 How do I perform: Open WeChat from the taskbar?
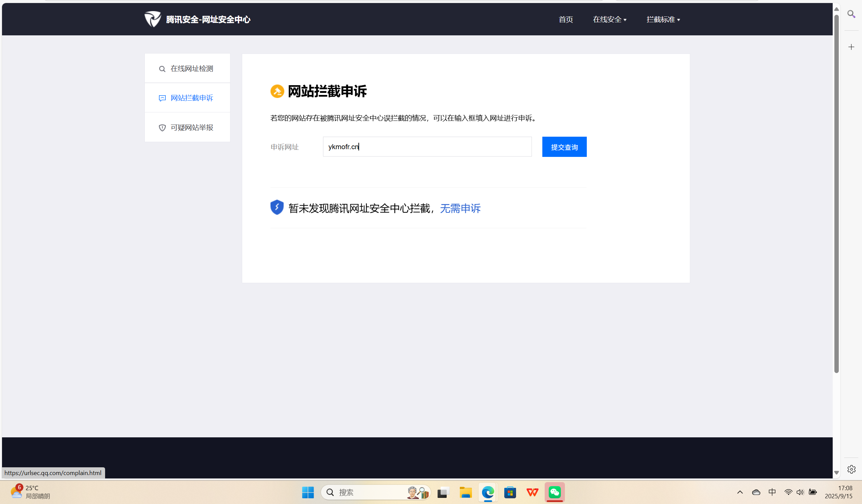point(554,492)
